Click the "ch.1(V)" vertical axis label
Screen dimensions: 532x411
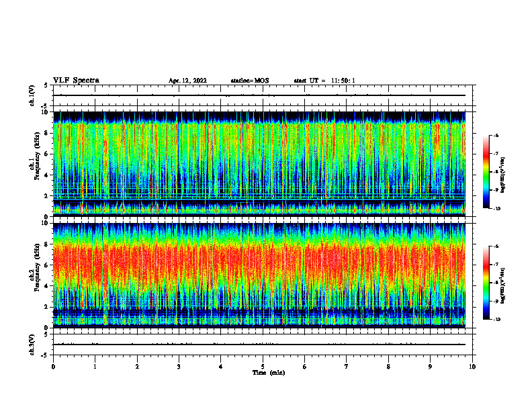click(32, 95)
